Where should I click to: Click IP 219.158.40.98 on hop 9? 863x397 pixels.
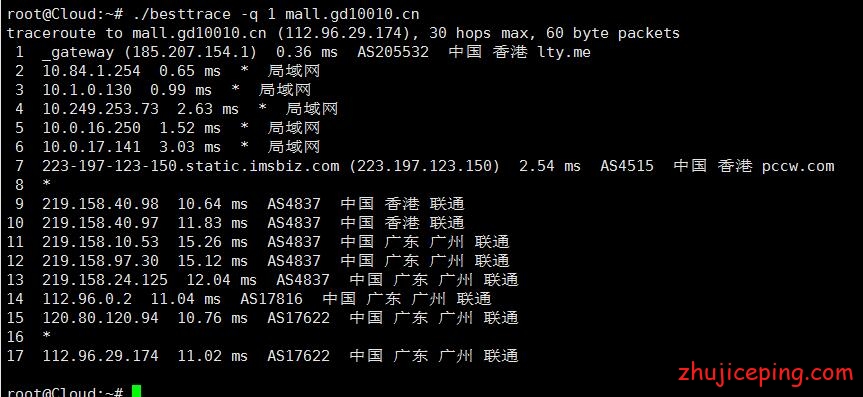pos(100,204)
